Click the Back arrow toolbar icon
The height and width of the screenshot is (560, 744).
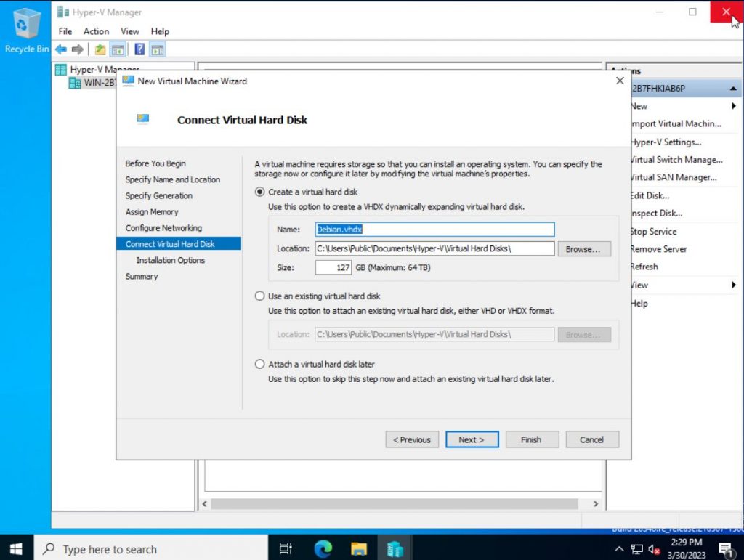(x=61, y=49)
